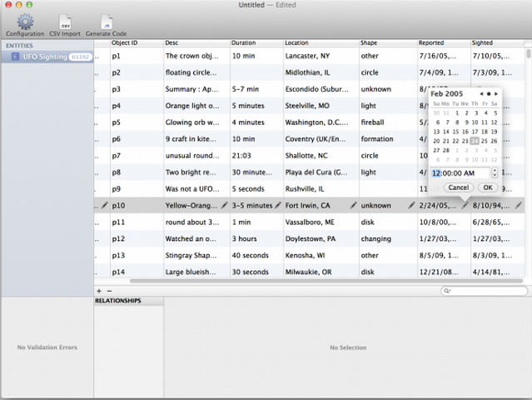Click the CSV Import toolbar icon
532x400 pixels.
coord(66,22)
